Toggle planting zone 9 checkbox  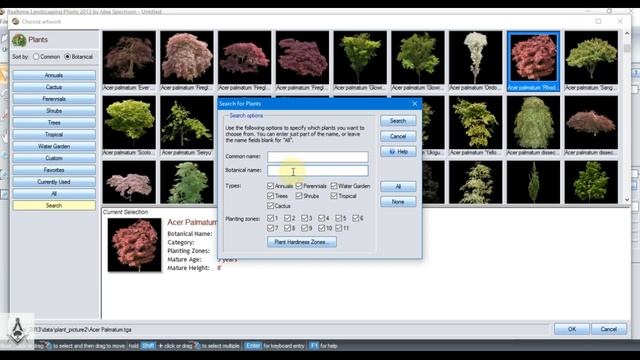(x=304, y=228)
